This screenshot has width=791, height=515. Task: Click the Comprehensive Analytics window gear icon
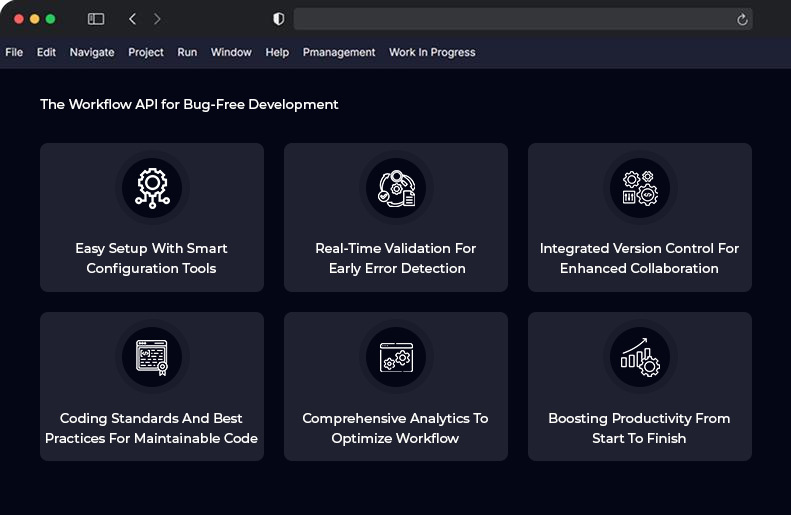click(x=396, y=357)
